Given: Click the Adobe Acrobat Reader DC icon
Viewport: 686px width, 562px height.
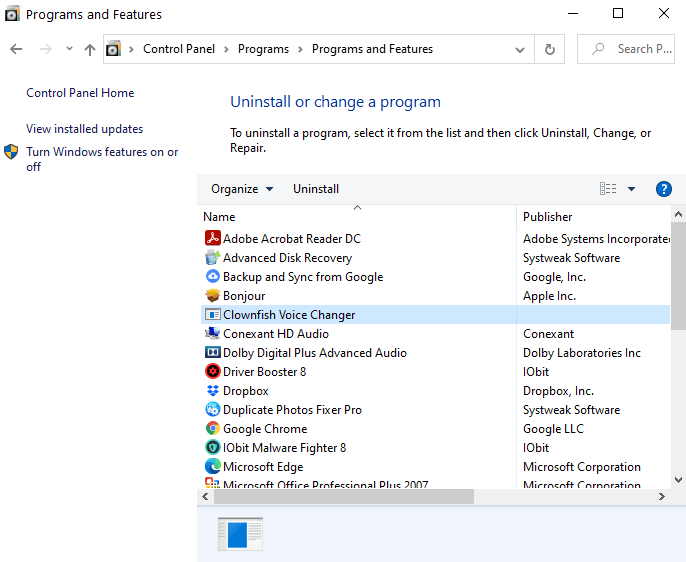Looking at the screenshot, I should [212, 239].
